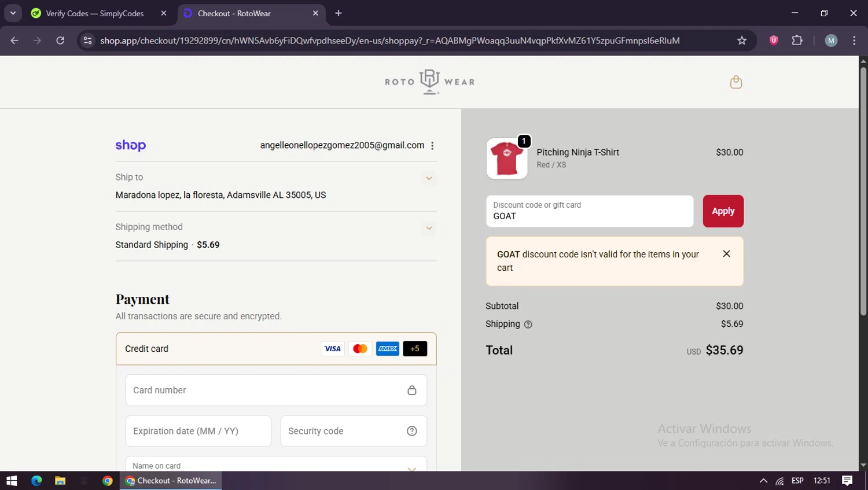
Task: Click the Total $35.69 amount
Action: 724,351
